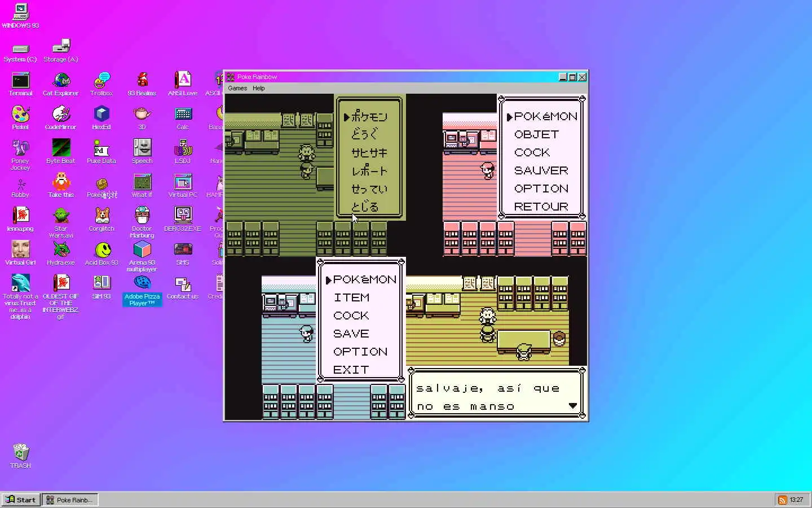Select レポート in the Japanese game menu
This screenshot has height=508, width=812.
[369, 170]
